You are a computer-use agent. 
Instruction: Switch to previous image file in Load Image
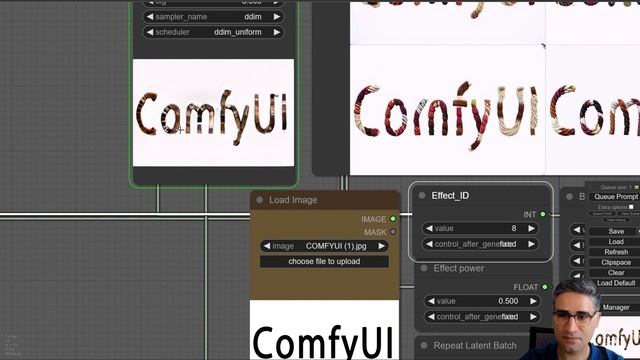[267, 246]
